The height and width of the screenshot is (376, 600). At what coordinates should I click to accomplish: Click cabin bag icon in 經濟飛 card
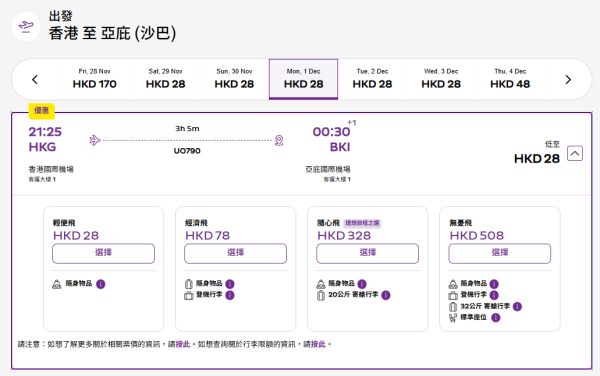click(189, 295)
